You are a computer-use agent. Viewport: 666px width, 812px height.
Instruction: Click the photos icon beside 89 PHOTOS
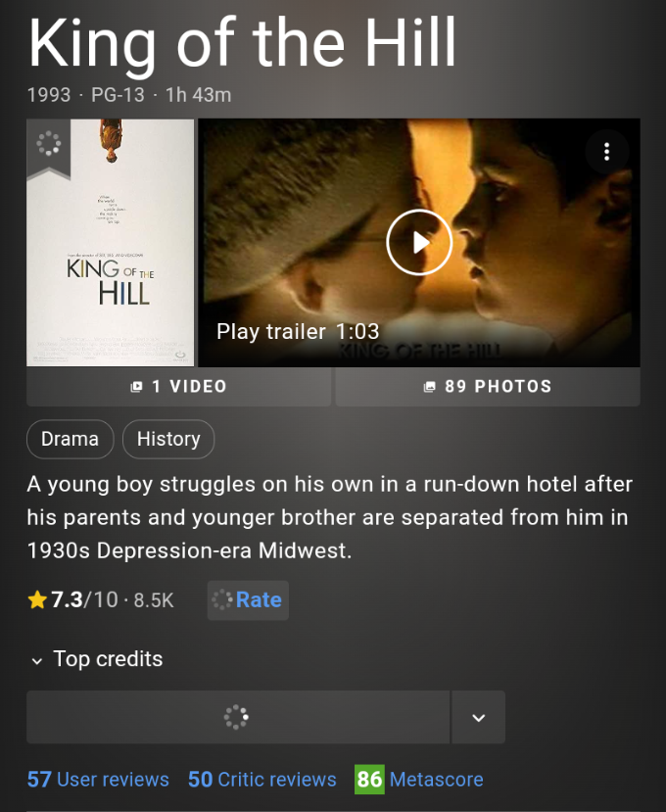point(429,386)
